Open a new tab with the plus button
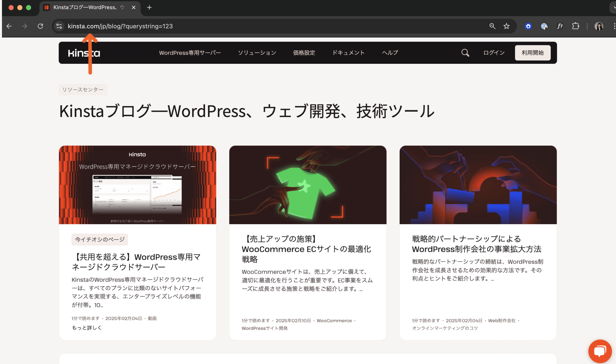The image size is (616, 364). tap(149, 8)
